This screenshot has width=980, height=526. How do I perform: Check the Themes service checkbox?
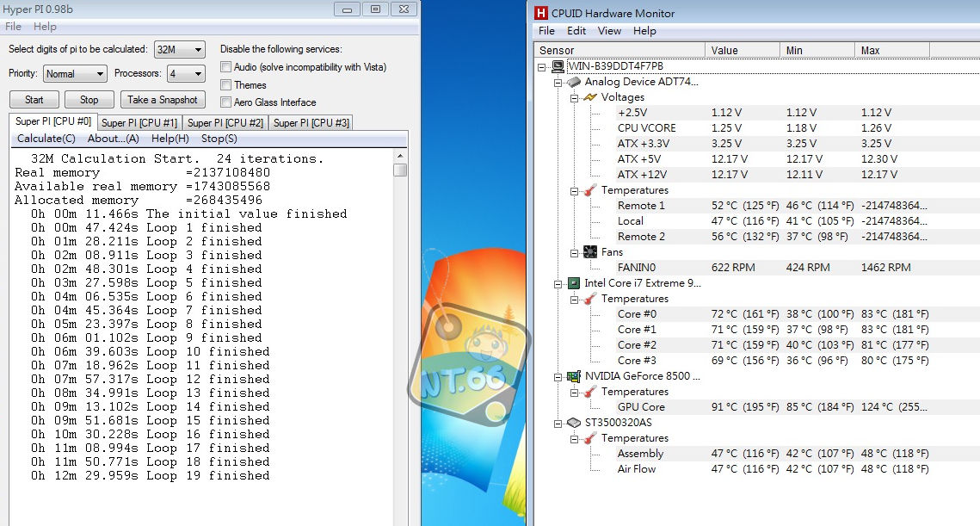click(x=226, y=85)
